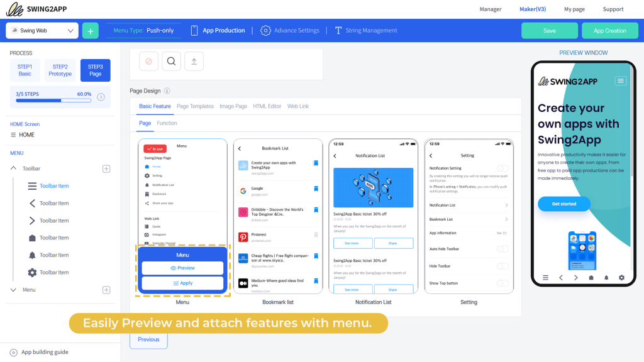
Task: Click back arrow in preview phone toolbar
Action: pos(560,277)
